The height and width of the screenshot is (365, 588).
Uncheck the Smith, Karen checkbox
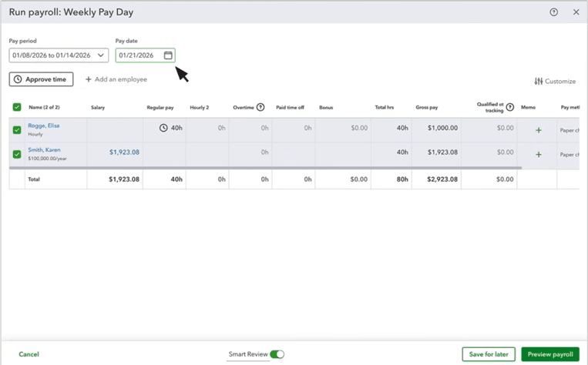pos(17,154)
